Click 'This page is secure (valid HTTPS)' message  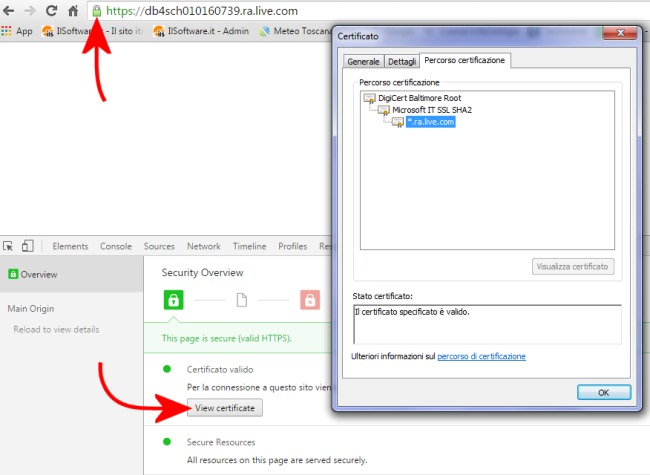(226, 338)
